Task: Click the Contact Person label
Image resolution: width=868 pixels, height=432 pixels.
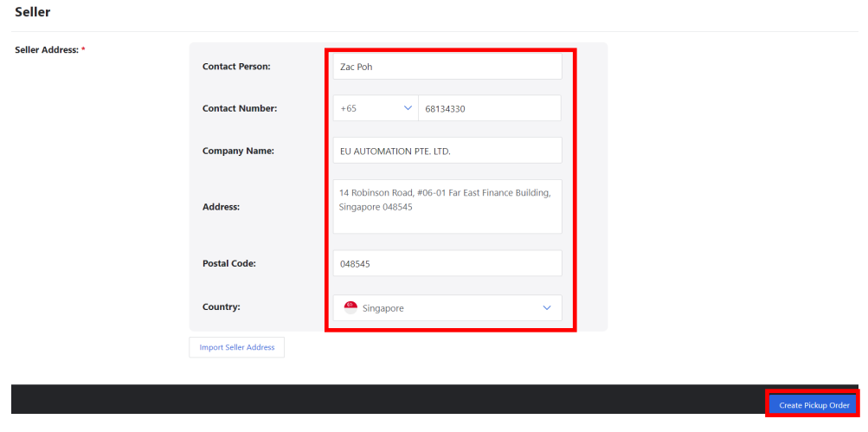Action: (x=236, y=67)
